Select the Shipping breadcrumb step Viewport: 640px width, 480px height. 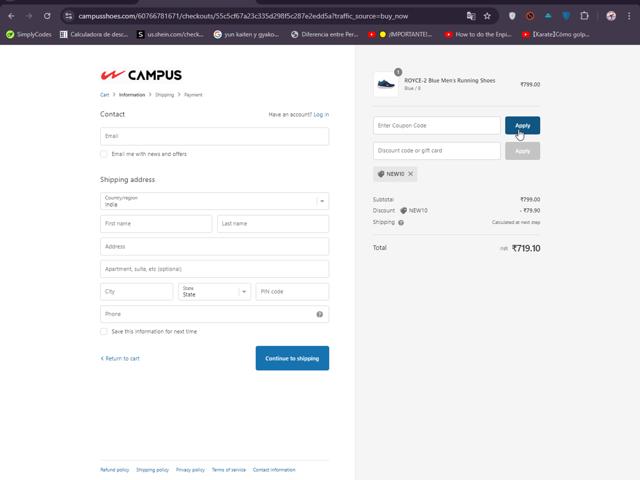pos(164,95)
